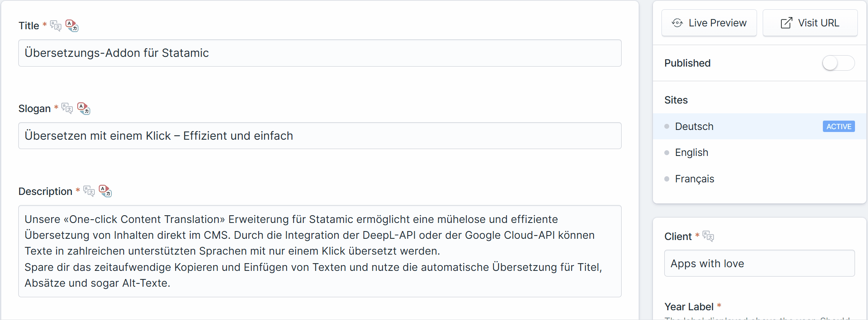Click the ACTIVE badge on Deutsch
Viewport: 868px width, 320px height.
[x=838, y=126]
